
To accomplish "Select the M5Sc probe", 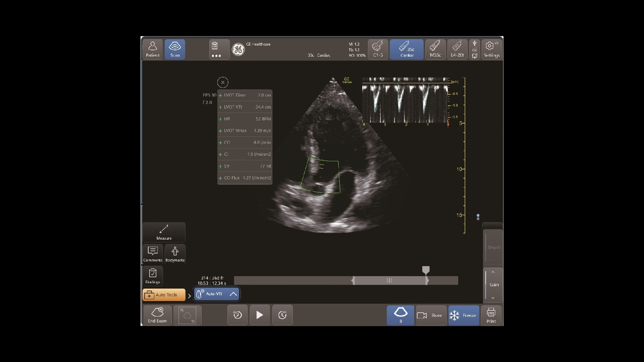I will [x=435, y=50].
